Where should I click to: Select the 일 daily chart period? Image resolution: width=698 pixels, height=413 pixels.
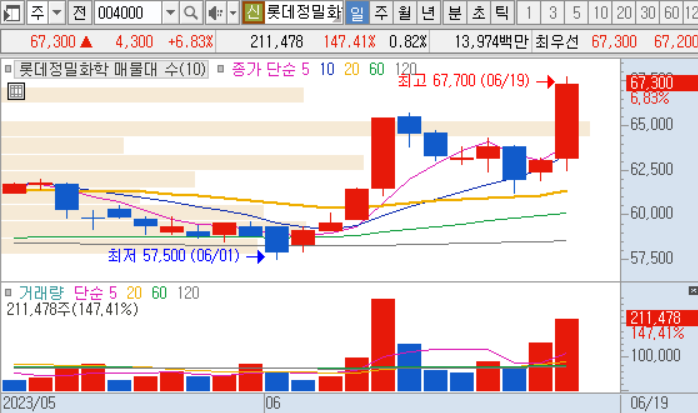(357, 12)
